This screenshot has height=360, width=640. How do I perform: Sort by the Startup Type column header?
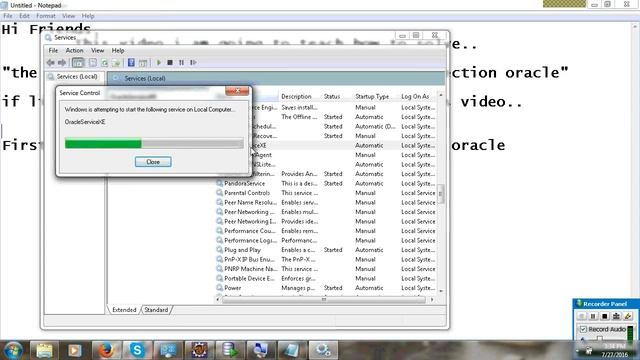click(372, 96)
